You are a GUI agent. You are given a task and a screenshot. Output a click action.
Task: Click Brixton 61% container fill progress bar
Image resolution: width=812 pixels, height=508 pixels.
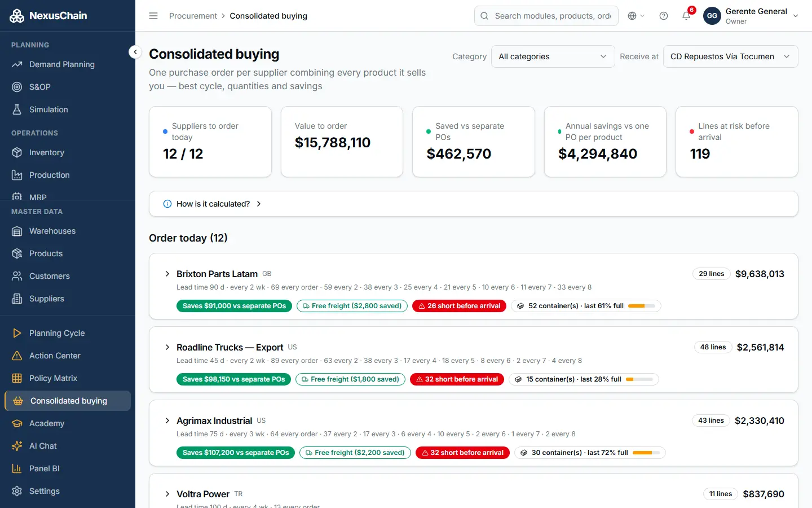642,306
